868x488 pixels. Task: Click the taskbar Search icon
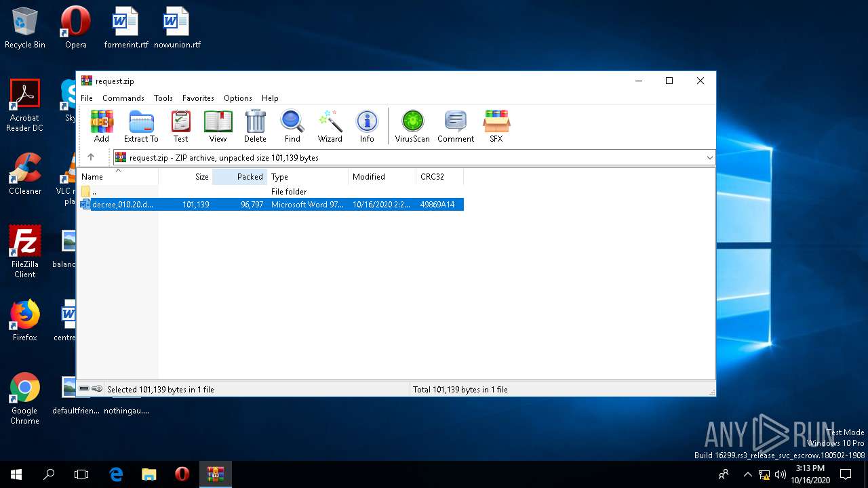[x=49, y=474]
